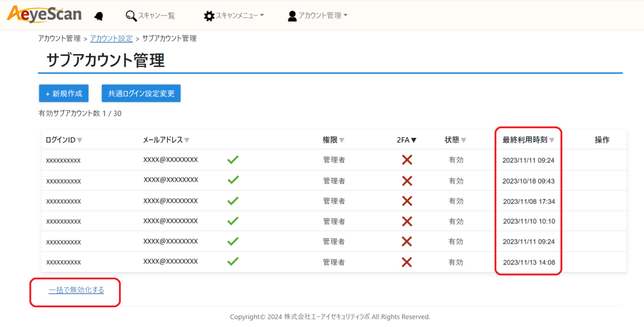644x327 pixels.
Task: Select the green check in the first account row
Action: [x=233, y=160]
